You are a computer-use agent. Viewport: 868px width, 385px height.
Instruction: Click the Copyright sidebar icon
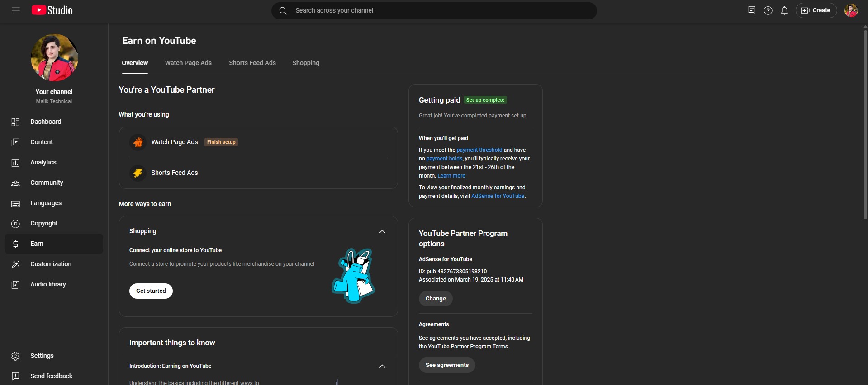point(15,224)
